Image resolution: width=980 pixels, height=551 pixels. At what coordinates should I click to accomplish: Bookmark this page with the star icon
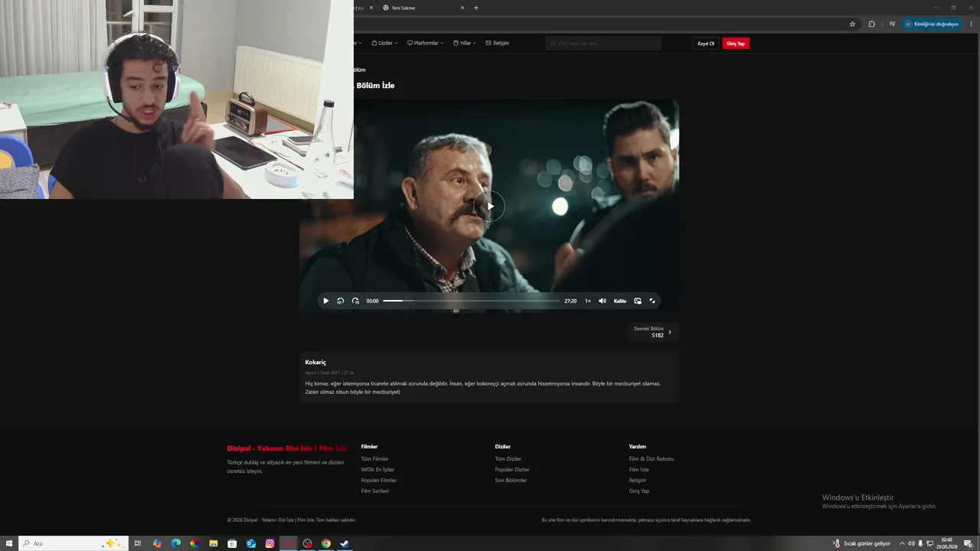(x=852, y=24)
